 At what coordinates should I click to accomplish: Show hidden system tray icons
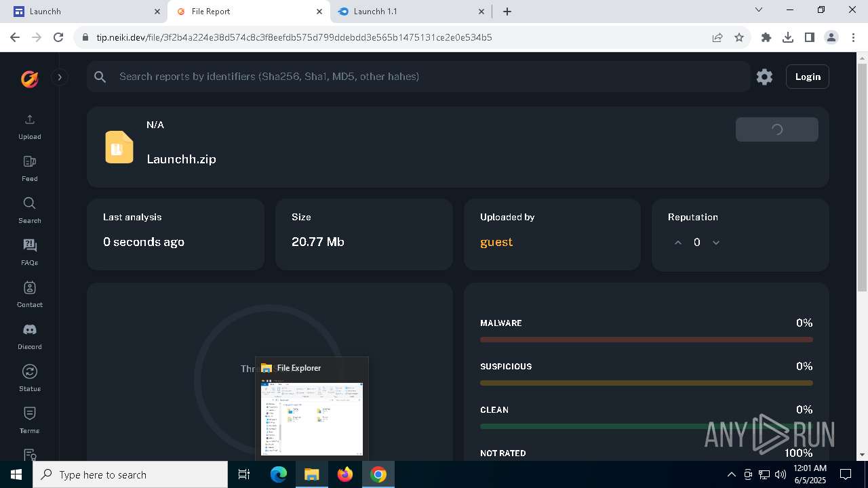point(731,474)
